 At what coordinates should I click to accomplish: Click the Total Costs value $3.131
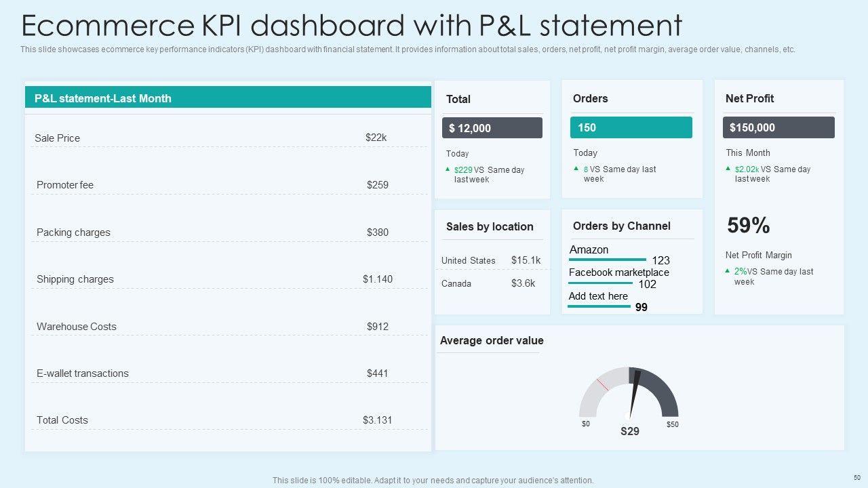click(377, 420)
